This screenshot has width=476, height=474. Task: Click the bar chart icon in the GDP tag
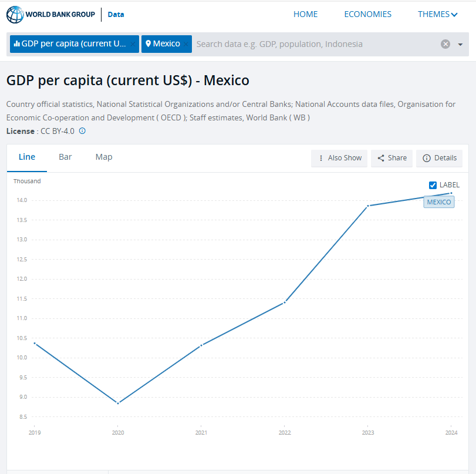pyautogui.click(x=16, y=44)
